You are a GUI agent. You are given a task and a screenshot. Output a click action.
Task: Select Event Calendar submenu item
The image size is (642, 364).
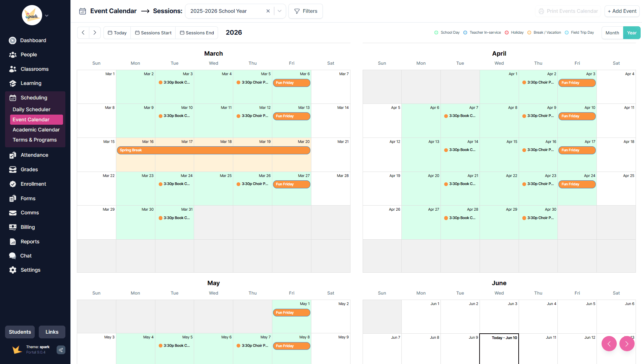[36, 120]
